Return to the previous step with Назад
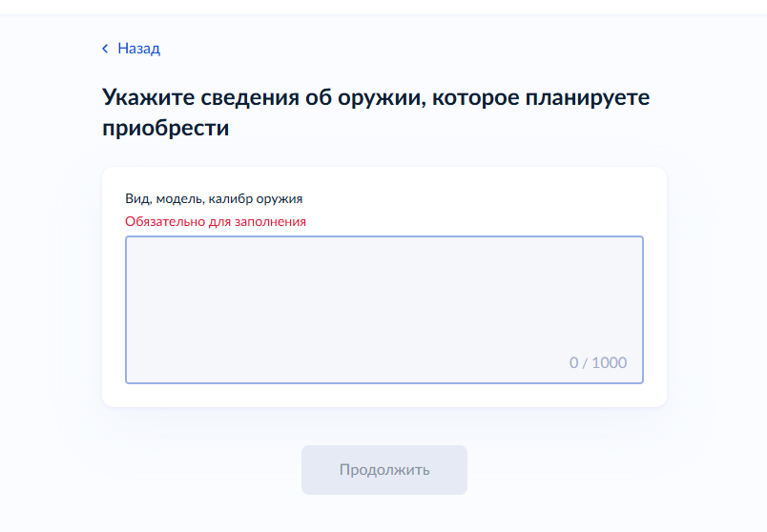The image size is (767, 532). click(138, 49)
